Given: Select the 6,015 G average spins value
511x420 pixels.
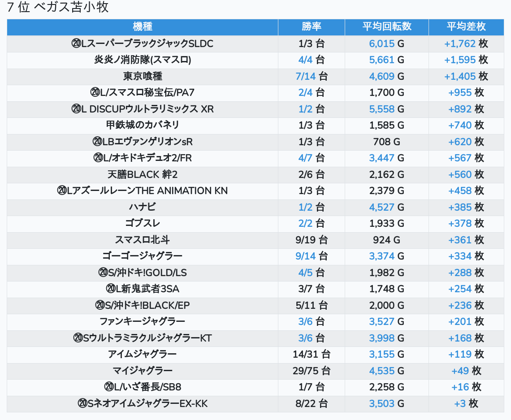Looking at the screenshot, I should point(386,43).
